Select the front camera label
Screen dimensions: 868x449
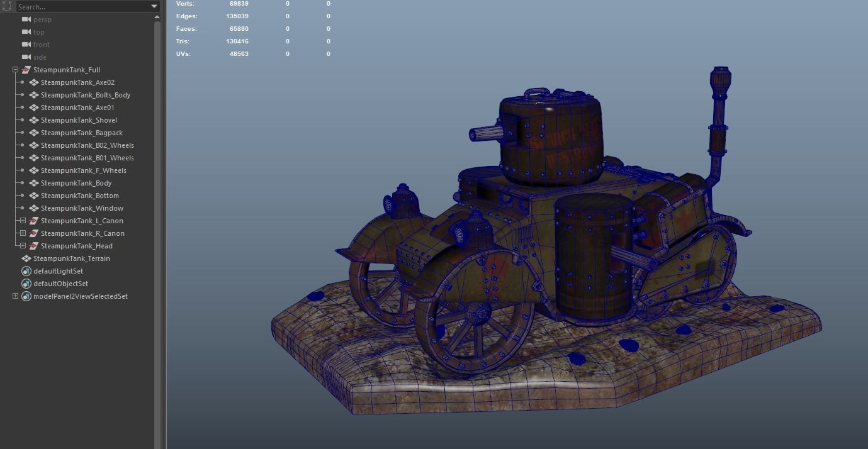[42, 45]
